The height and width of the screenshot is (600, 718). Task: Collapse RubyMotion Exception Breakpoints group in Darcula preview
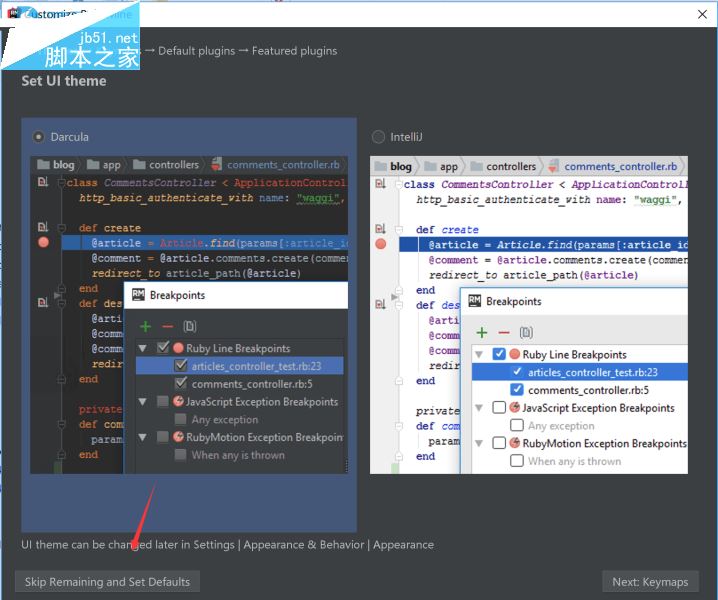(x=142, y=437)
